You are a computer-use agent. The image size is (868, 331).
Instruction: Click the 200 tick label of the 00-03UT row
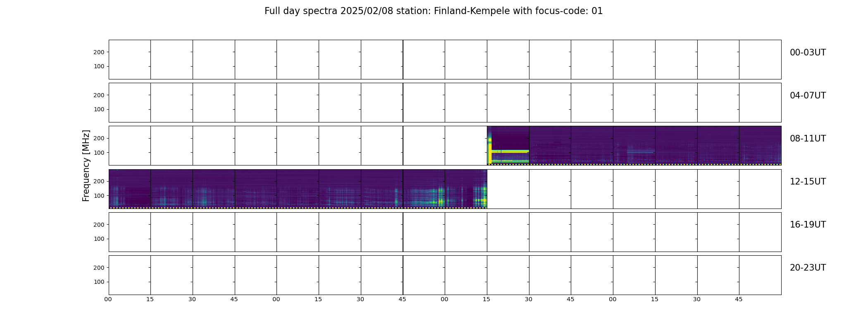pos(99,52)
